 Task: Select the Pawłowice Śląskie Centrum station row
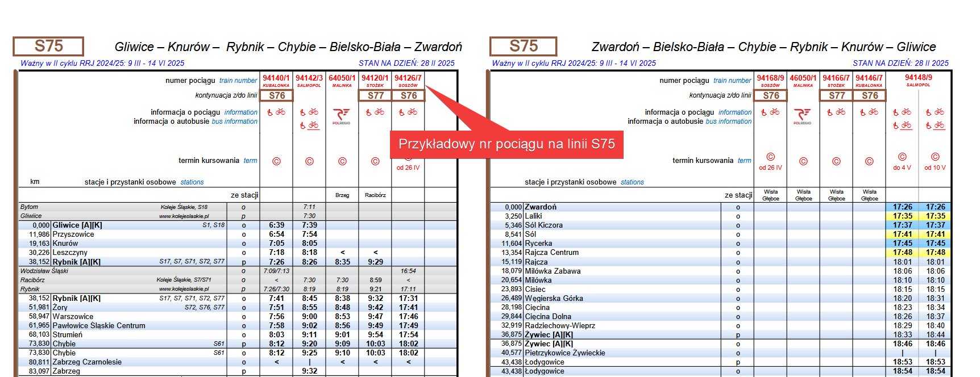tap(99, 326)
